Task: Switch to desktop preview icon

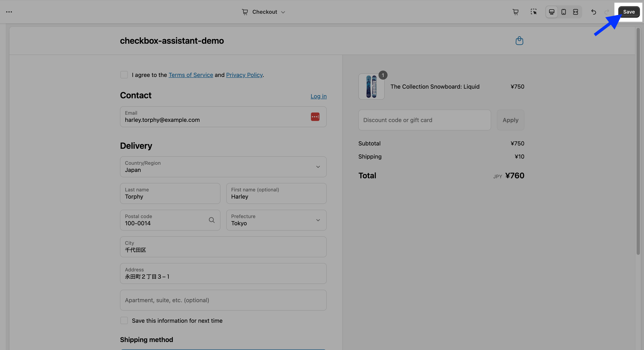Action: (552, 12)
